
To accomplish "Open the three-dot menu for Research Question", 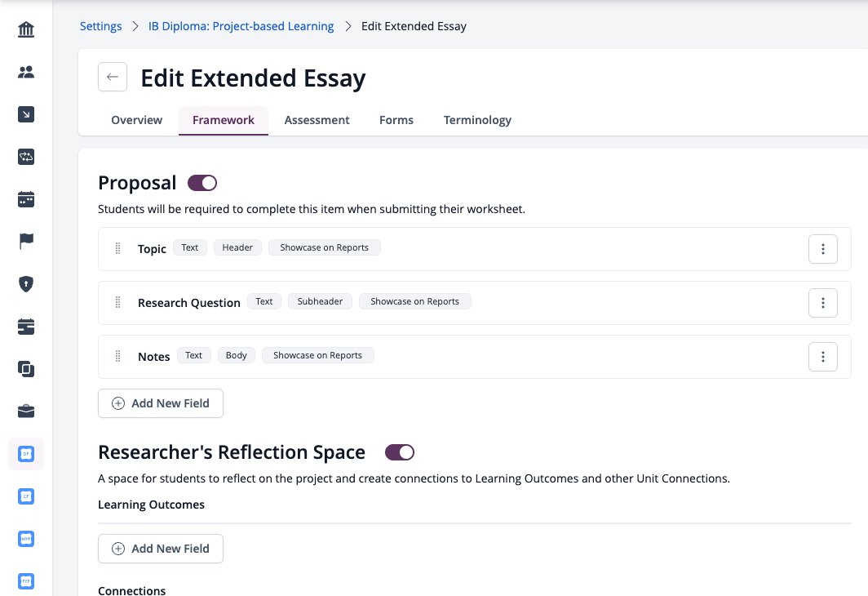I will tap(822, 303).
